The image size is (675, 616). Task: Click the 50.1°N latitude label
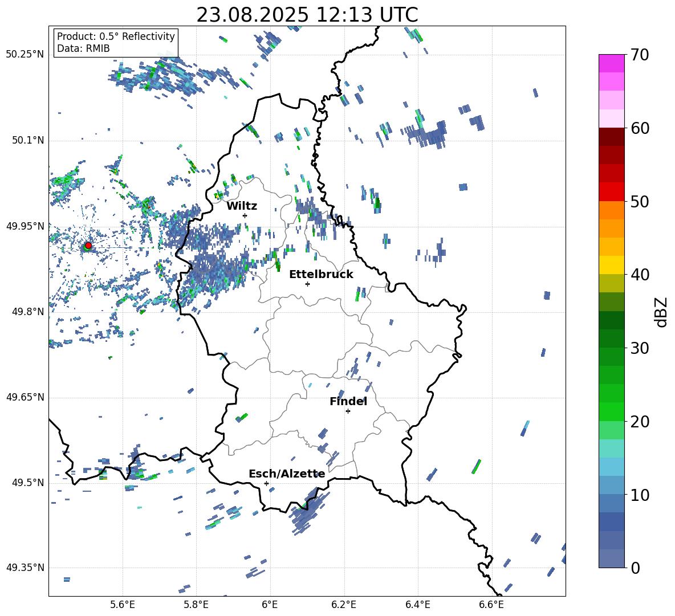click(27, 140)
